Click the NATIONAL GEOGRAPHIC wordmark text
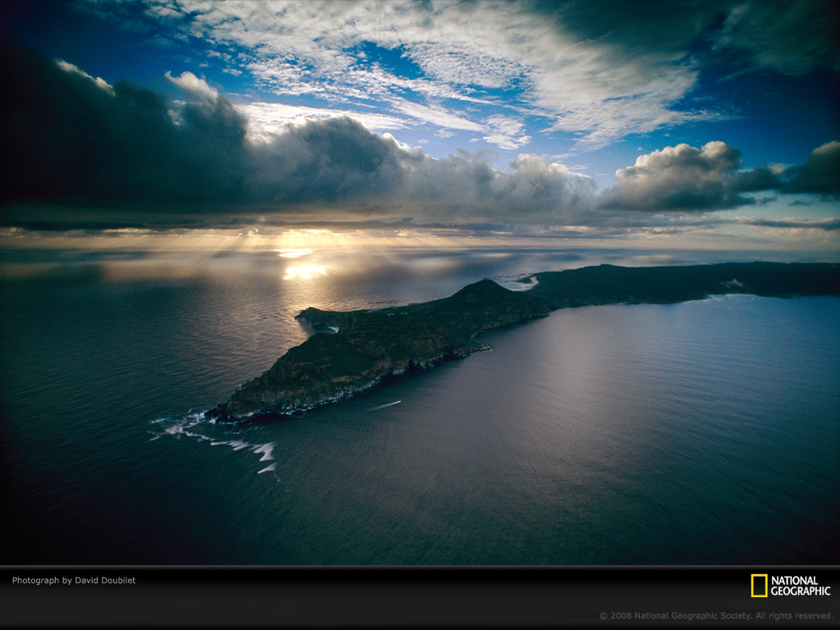This screenshot has height=630, width=840. click(800, 586)
